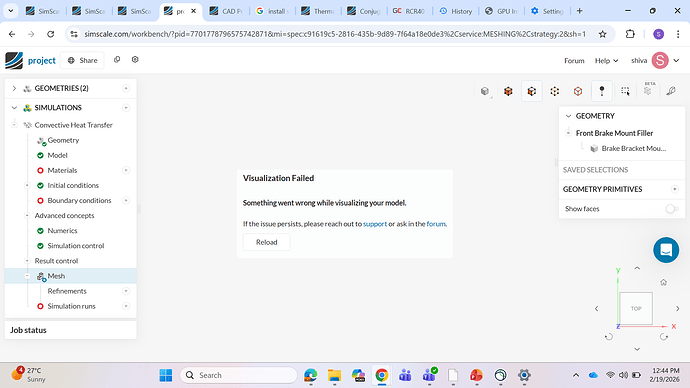This screenshot has height=388, width=690.
Task: Expand the Advanced concepts node
Action: point(27,216)
